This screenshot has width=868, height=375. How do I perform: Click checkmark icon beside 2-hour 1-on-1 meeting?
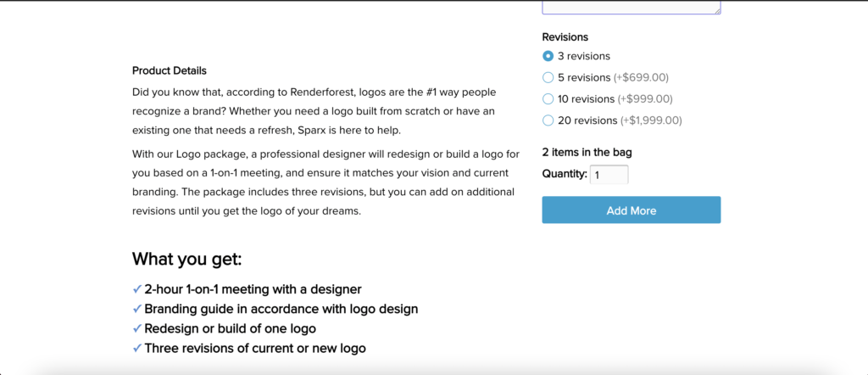(x=137, y=289)
